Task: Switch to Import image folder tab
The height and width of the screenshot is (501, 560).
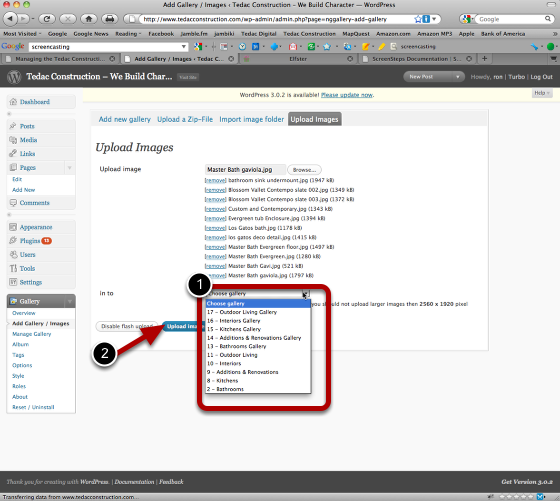Action: click(x=251, y=119)
